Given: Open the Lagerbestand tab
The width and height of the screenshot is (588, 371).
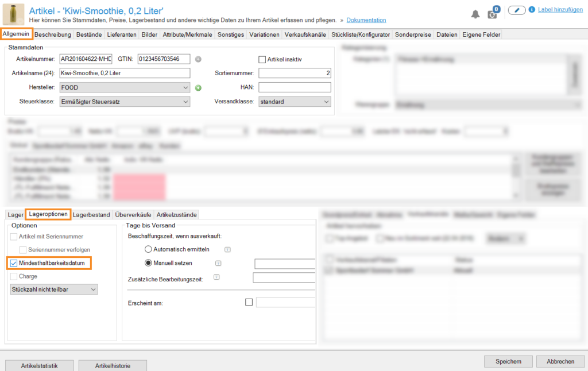Looking at the screenshot, I should tap(91, 215).
